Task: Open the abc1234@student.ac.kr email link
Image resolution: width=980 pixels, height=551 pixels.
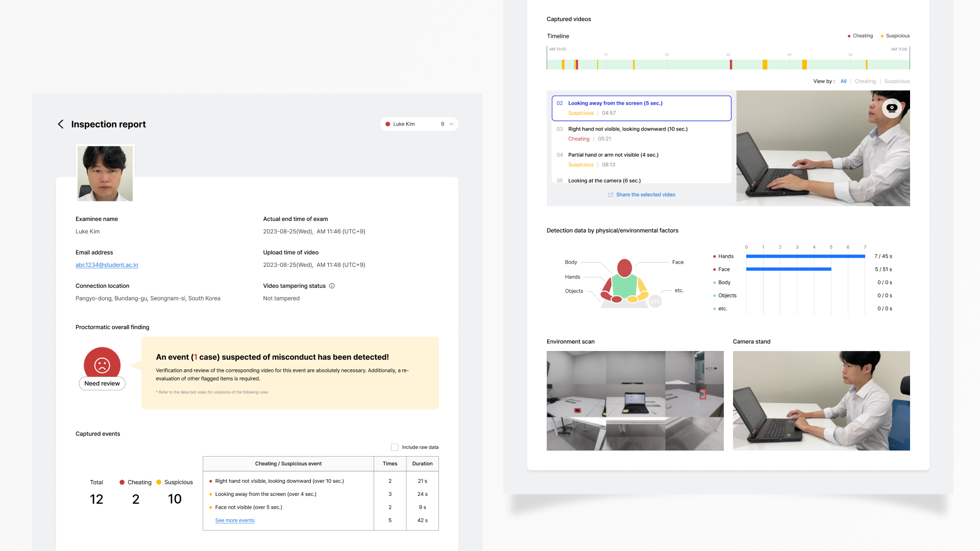Action: click(x=107, y=265)
